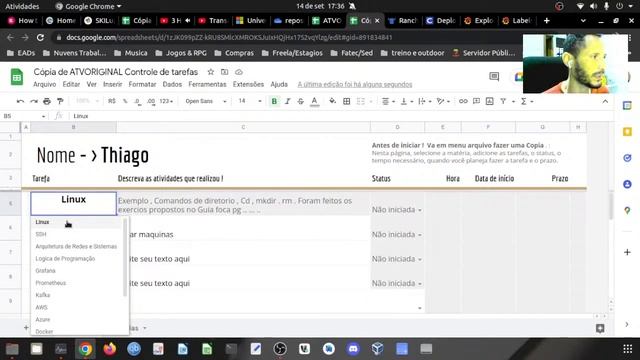Open the zoom level dropdown

[x=87, y=101]
